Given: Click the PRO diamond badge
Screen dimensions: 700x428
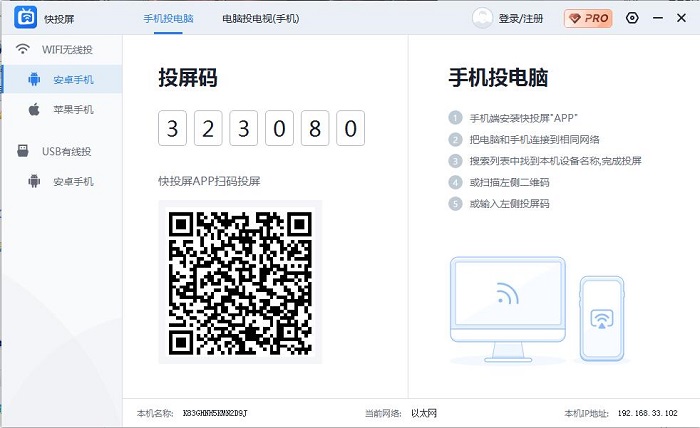Looking at the screenshot, I should 588,18.
